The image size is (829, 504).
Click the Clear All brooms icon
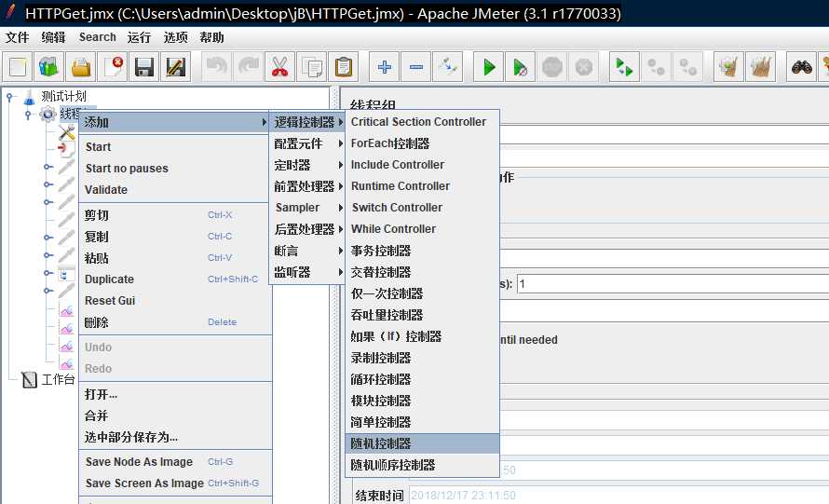[x=760, y=67]
